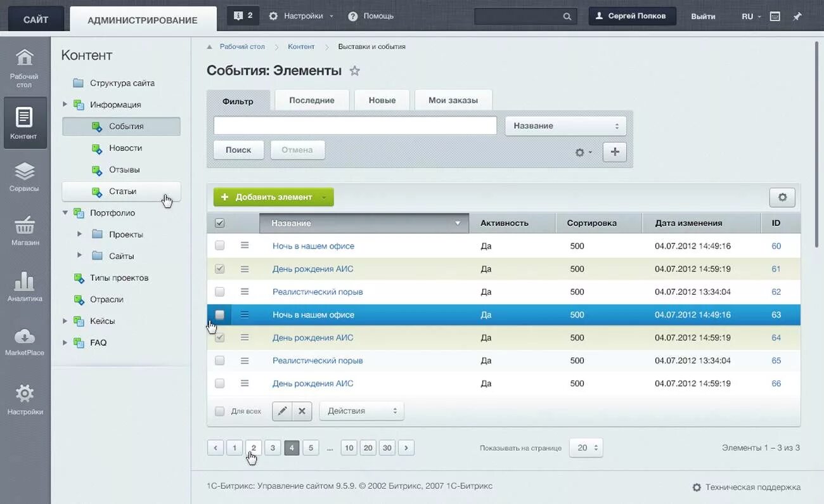The width and height of the screenshot is (824, 504).
Task: Click the keyboard icon in top bar
Action: 775,16
